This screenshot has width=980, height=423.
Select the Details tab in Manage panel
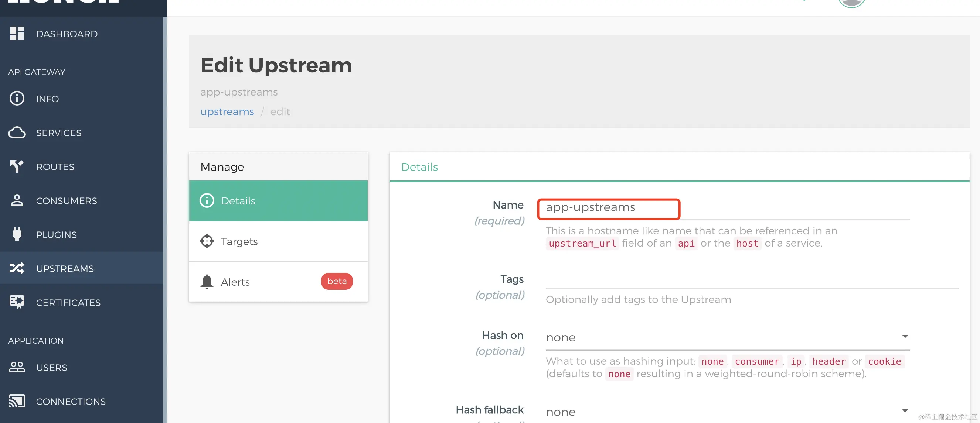click(x=278, y=201)
